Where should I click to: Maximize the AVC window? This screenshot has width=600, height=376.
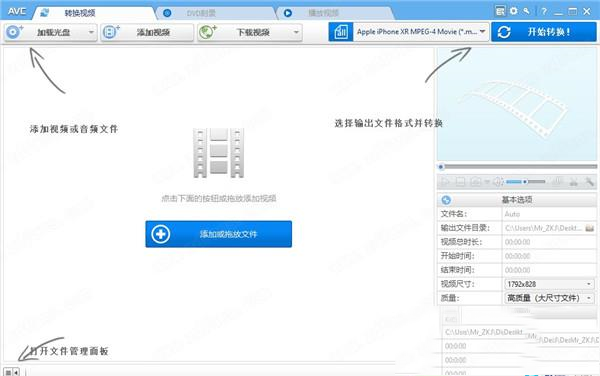(x=573, y=11)
